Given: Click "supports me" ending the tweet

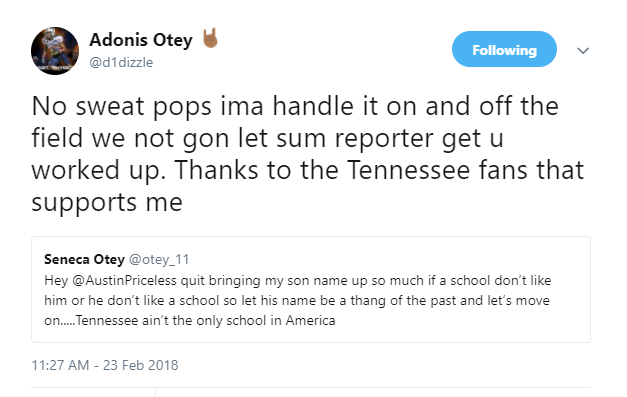Looking at the screenshot, I should 107,203.
